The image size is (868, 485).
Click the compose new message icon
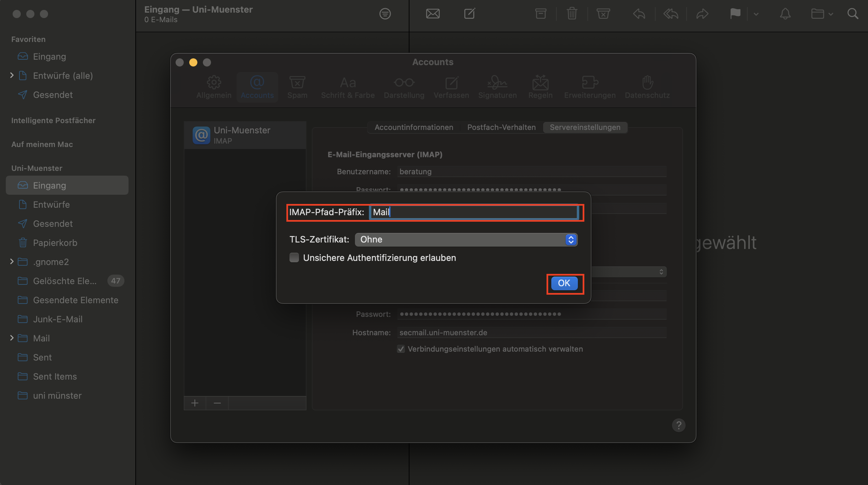469,14
